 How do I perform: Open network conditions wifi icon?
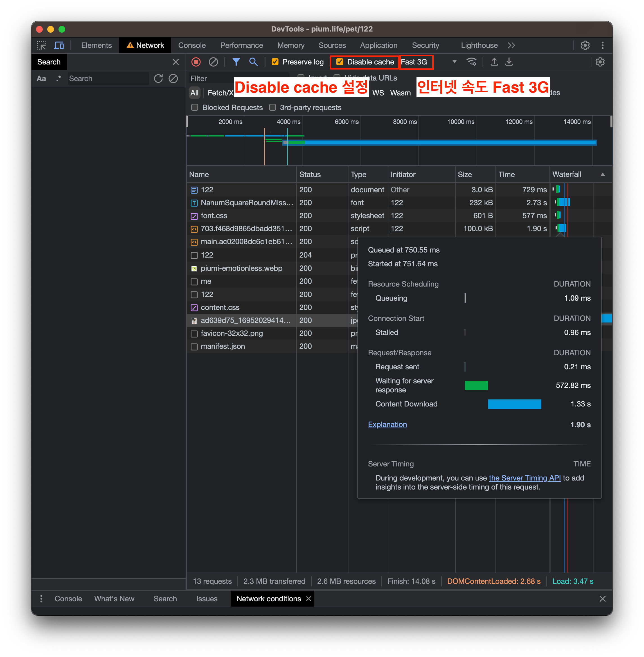pos(472,62)
